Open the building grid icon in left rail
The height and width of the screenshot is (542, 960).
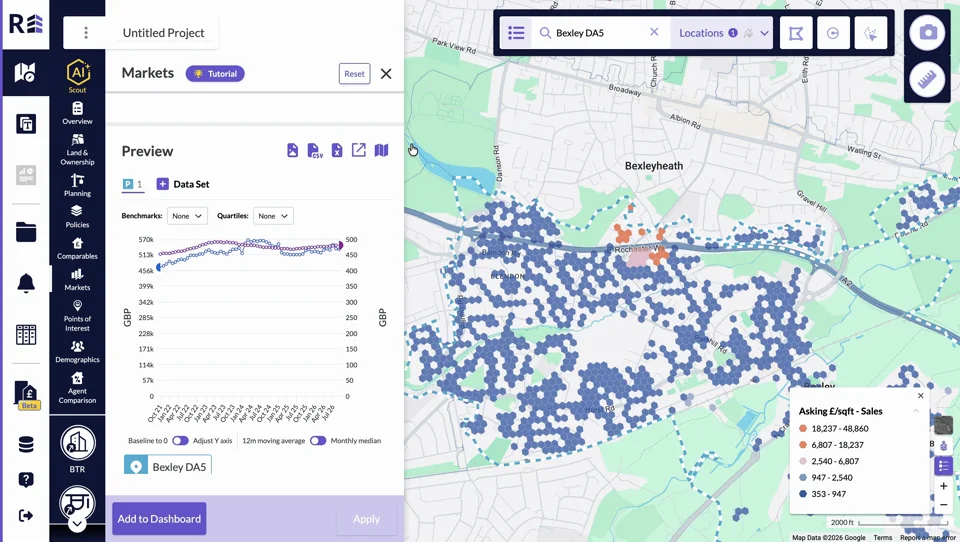pos(26,334)
